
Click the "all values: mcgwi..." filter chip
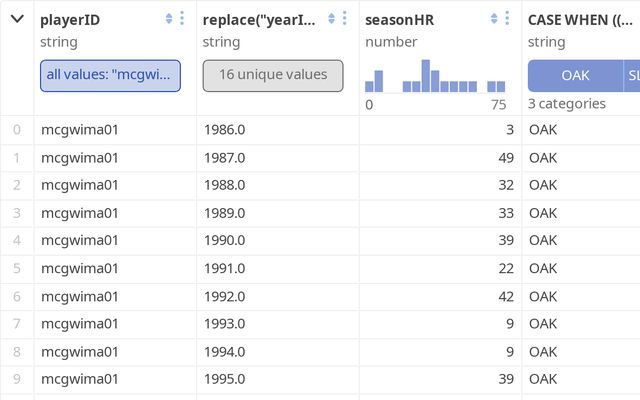110,75
